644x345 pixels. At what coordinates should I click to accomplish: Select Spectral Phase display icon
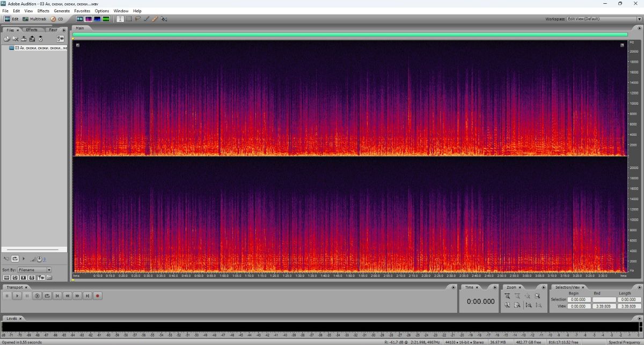106,19
